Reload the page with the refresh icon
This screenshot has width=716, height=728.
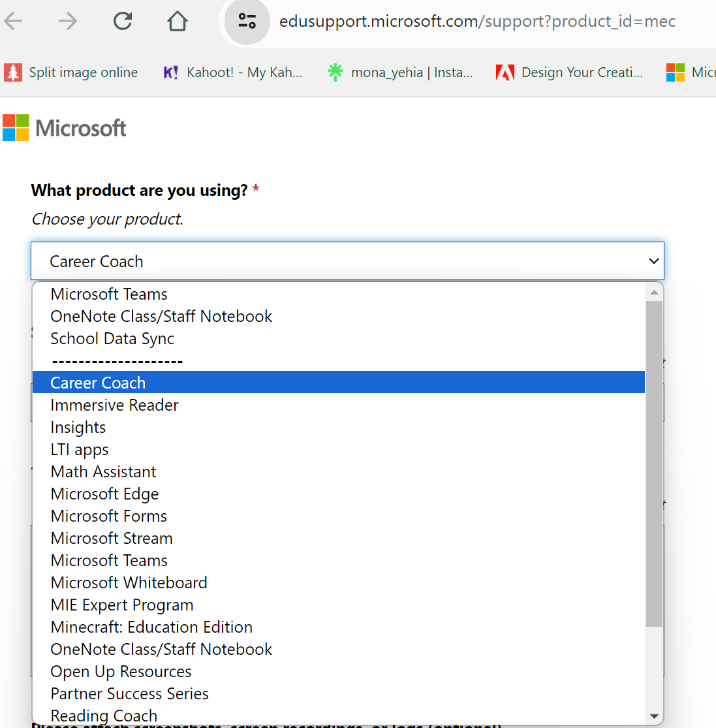(123, 22)
